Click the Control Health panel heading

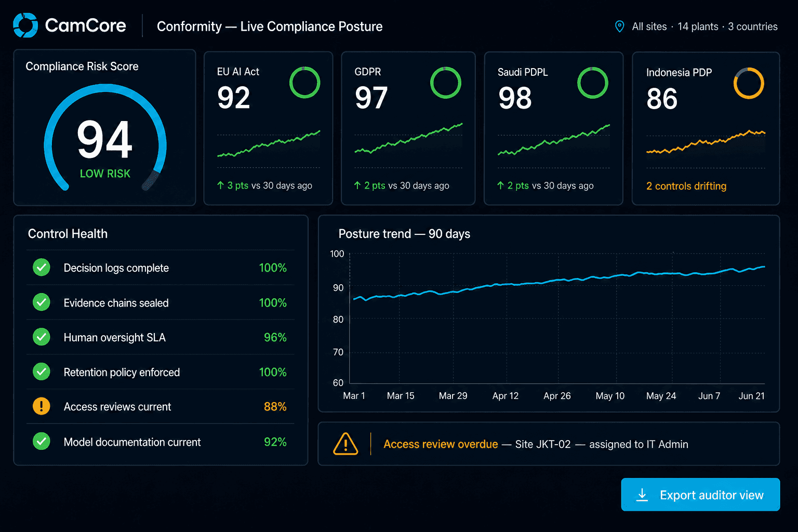tap(68, 234)
